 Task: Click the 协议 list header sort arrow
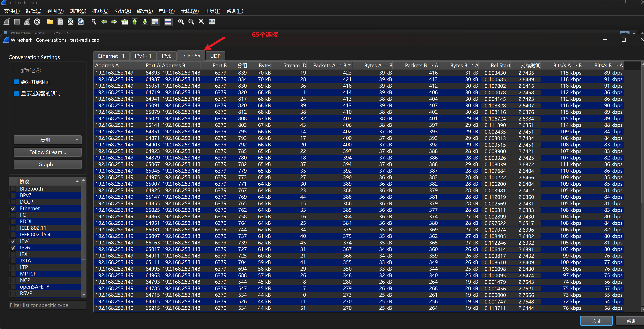[77, 181]
